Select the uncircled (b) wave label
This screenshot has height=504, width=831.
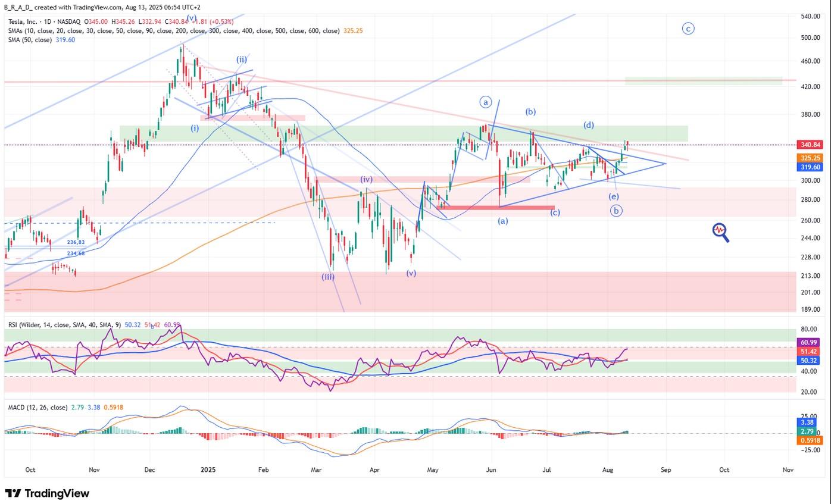click(x=531, y=111)
